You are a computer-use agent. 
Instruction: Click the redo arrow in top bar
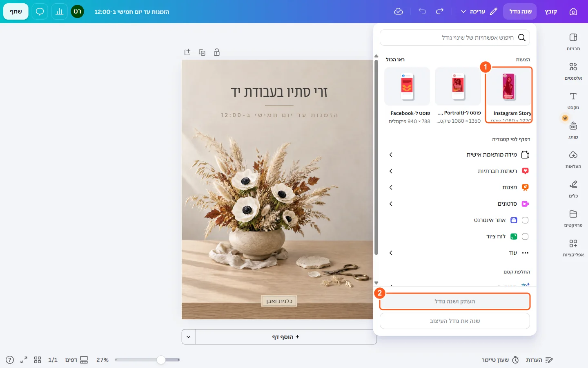pyautogui.click(x=440, y=11)
